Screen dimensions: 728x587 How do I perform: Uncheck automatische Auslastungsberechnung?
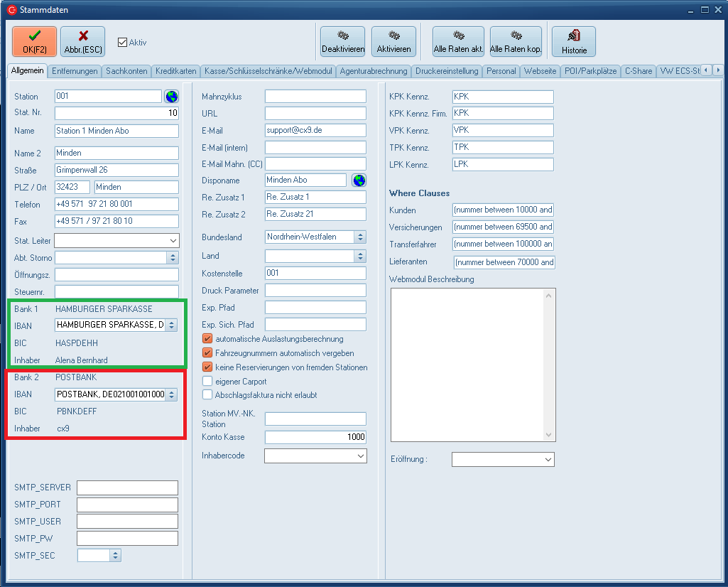[x=208, y=339]
